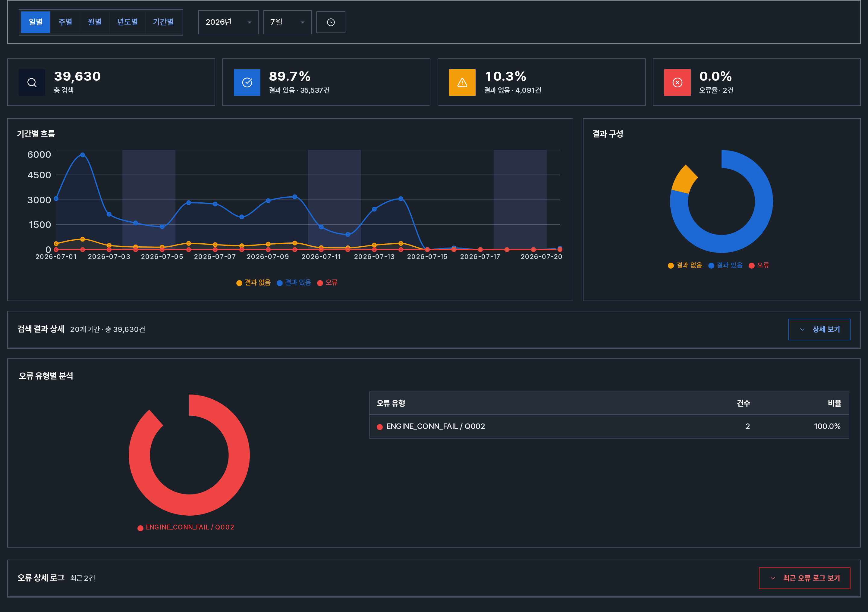Click the 2026-07-11 axis label

point(321,257)
